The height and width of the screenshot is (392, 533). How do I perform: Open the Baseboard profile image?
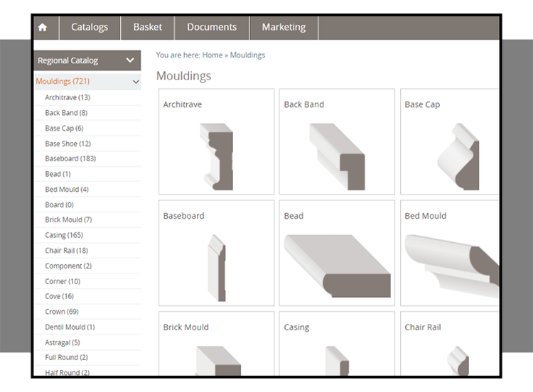(216, 267)
